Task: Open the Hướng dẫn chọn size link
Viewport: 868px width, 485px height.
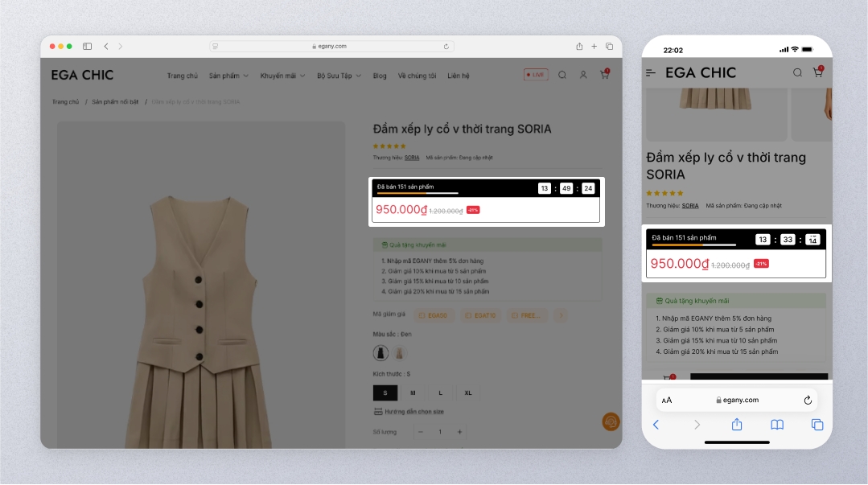Action: tap(409, 412)
